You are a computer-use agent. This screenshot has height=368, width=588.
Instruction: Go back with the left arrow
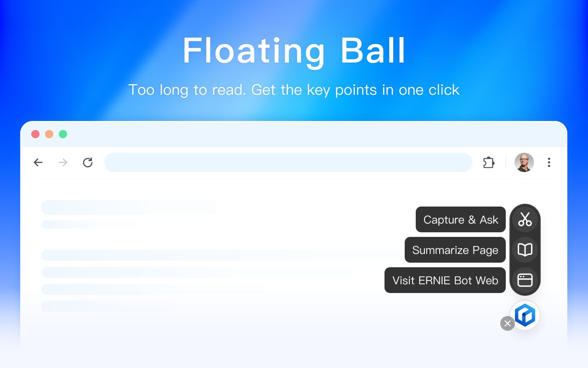click(38, 162)
